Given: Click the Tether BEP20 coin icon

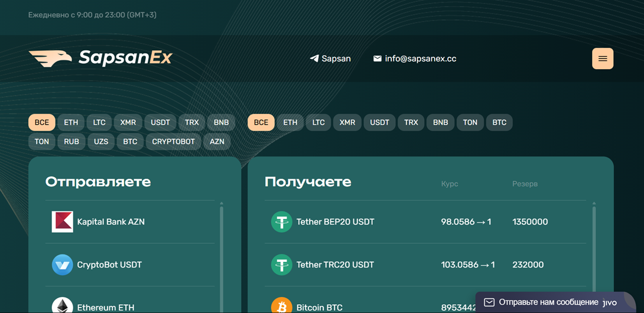Looking at the screenshot, I should point(282,222).
